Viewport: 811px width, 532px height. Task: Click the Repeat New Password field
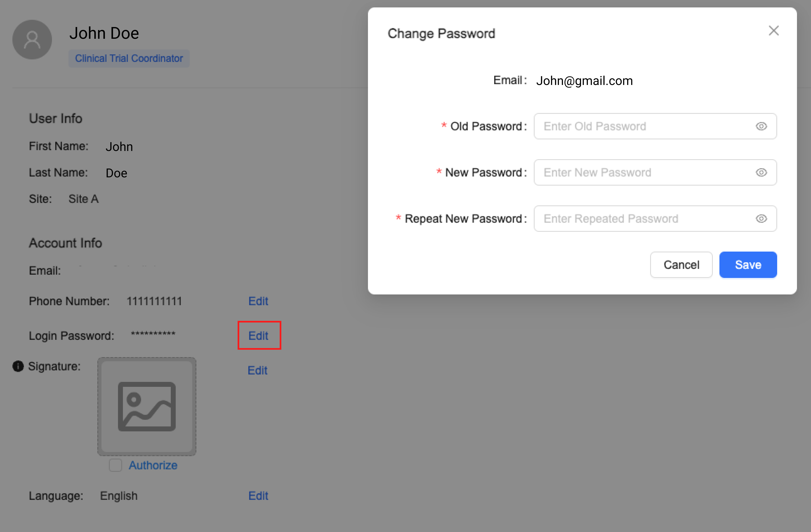655,219
